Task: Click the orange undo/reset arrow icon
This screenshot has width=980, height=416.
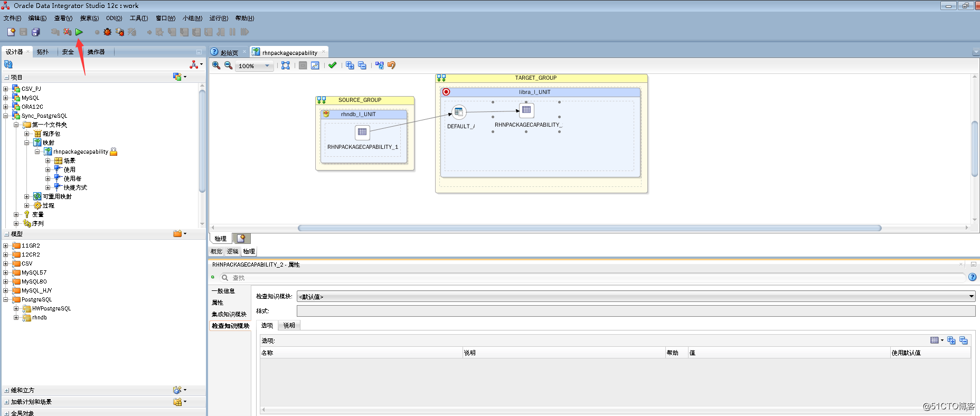Action: click(391, 65)
